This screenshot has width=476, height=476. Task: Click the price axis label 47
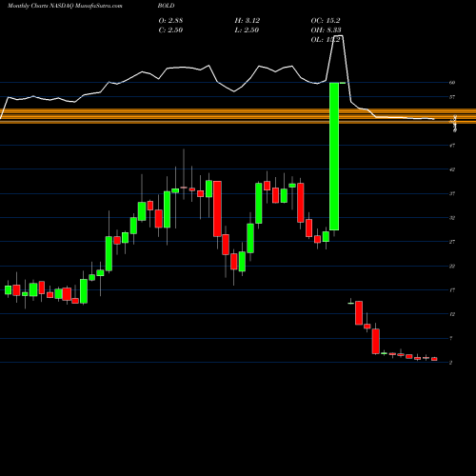pos(452,146)
